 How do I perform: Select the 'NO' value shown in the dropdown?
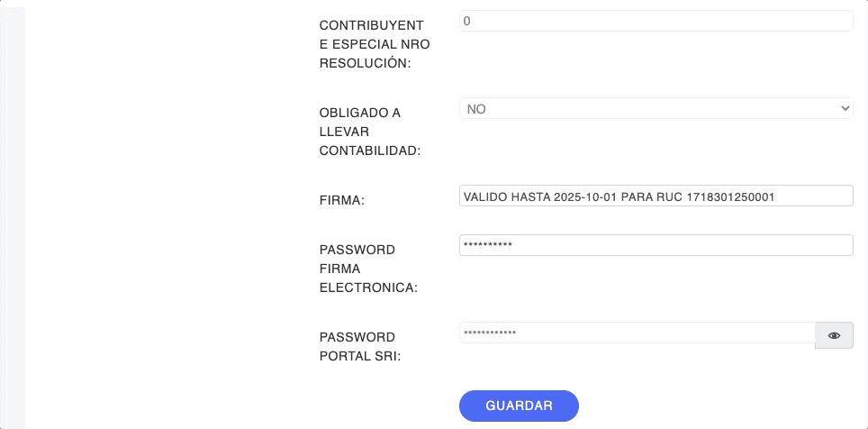tap(477, 109)
